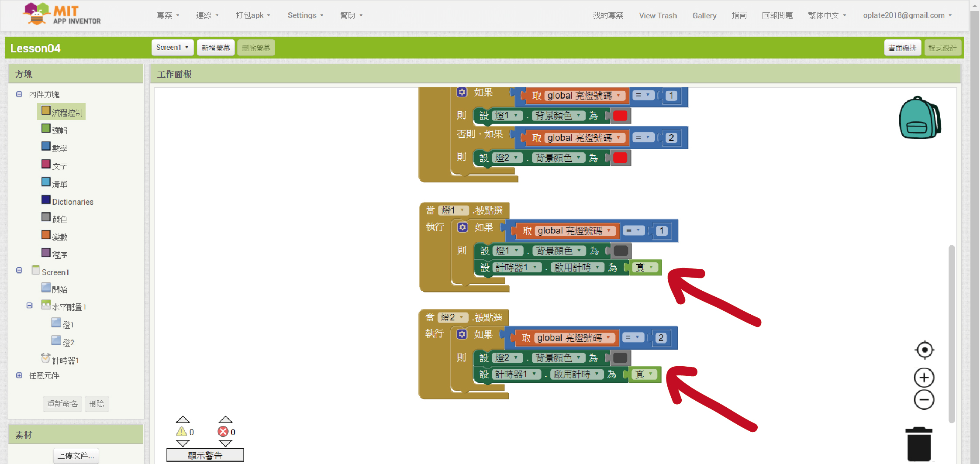Viewport: 980px width, 464px height.
Task: Select the 流程控制 block category
Action: click(62, 112)
